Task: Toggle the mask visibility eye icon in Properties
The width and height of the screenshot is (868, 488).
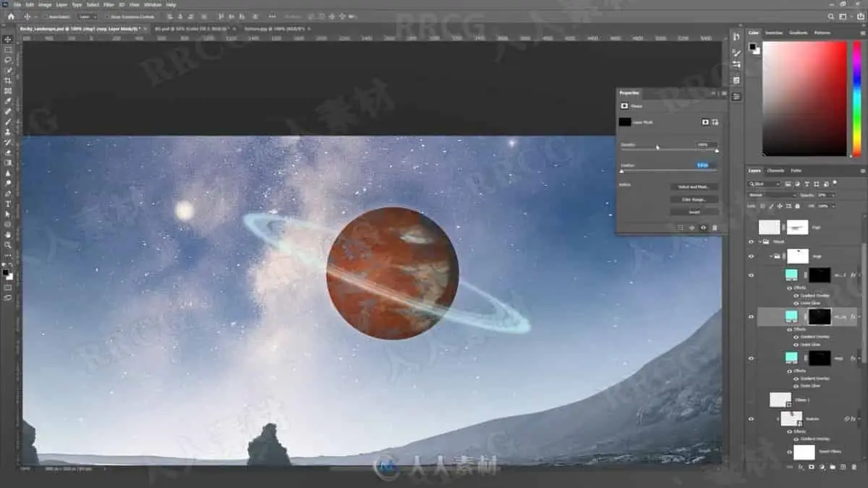Action: tap(703, 228)
